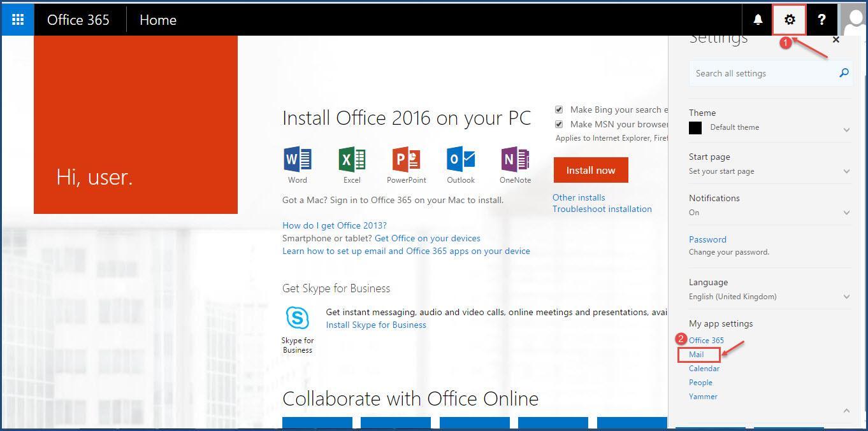The height and width of the screenshot is (431, 868).
Task: Click the Install Office 2016 heading
Action: 407,118
